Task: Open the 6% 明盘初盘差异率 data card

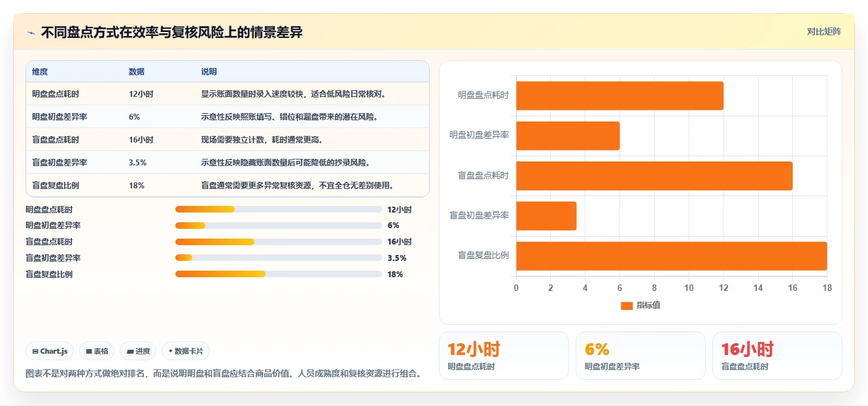Action: point(640,356)
